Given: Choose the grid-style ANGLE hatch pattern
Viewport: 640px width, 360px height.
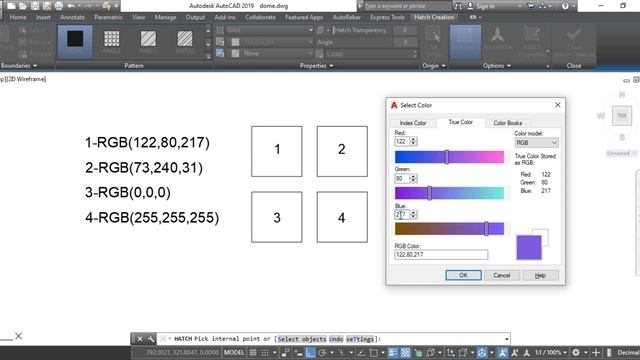Looking at the screenshot, I should tap(111, 41).
